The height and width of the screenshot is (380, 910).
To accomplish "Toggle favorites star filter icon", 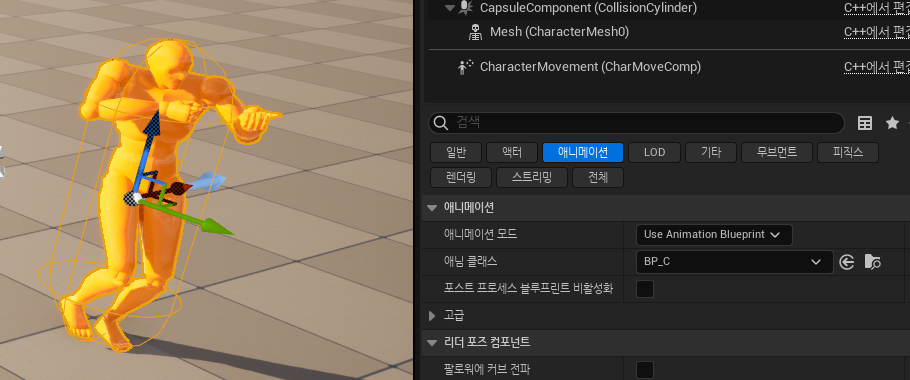I will [x=892, y=122].
